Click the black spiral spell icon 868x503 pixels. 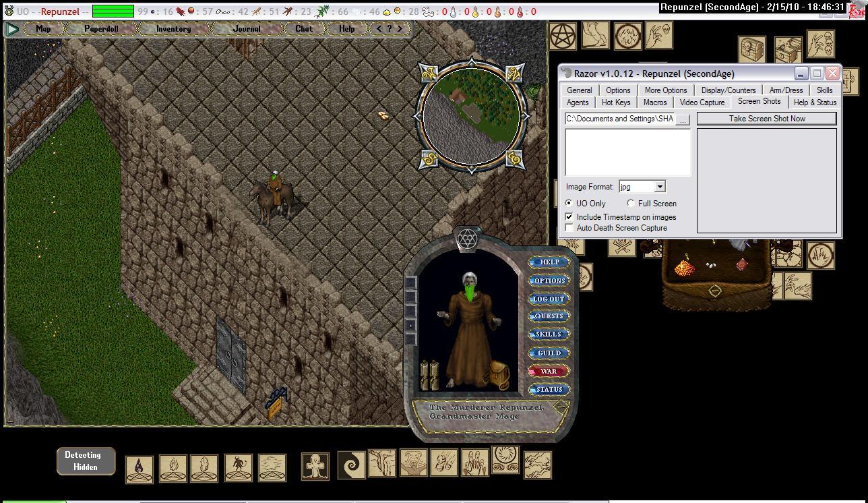pyautogui.click(x=351, y=465)
